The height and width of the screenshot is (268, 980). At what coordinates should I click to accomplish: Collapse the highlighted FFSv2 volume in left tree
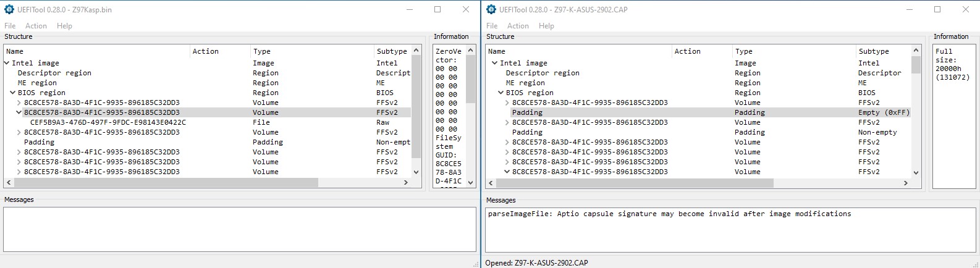19,112
